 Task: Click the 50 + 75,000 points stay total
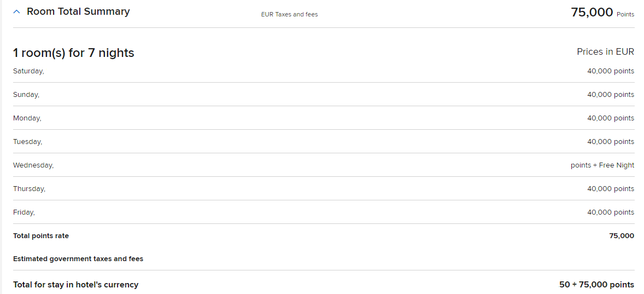click(597, 285)
